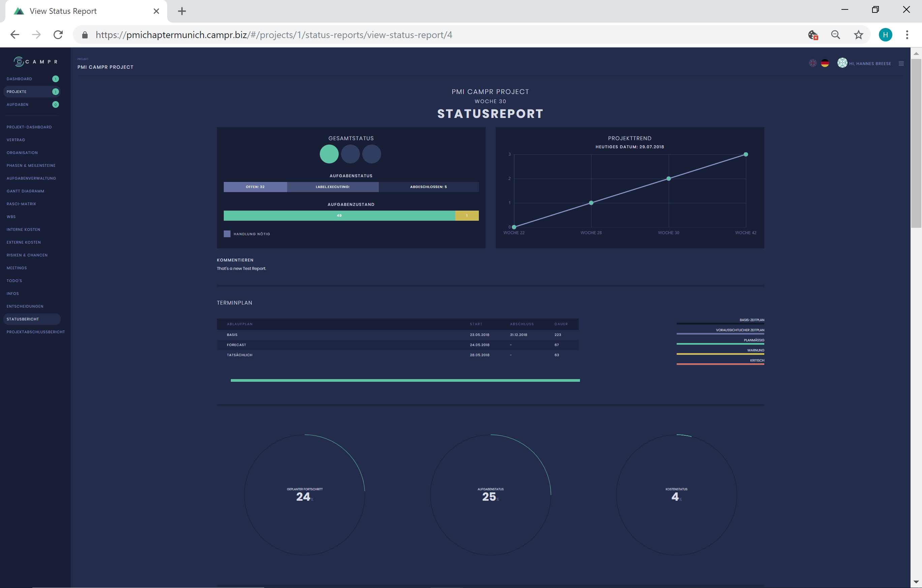Open the hamburger menu beside user name
The image size is (922, 588).
point(901,64)
